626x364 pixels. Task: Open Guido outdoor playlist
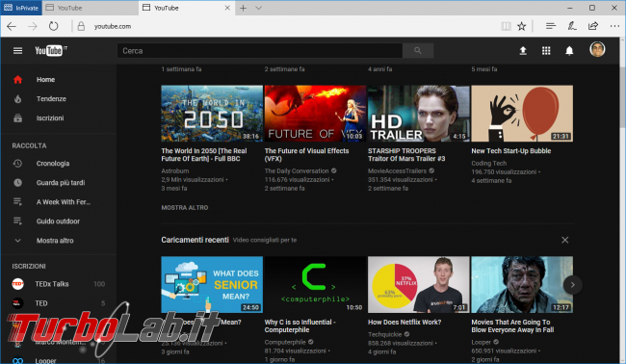(x=59, y=221)
